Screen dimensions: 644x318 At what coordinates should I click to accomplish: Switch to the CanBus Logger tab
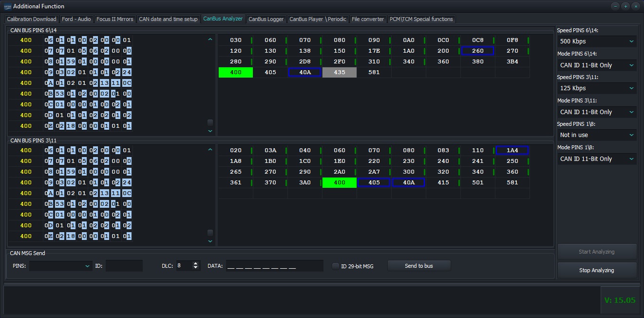(266, 19)
